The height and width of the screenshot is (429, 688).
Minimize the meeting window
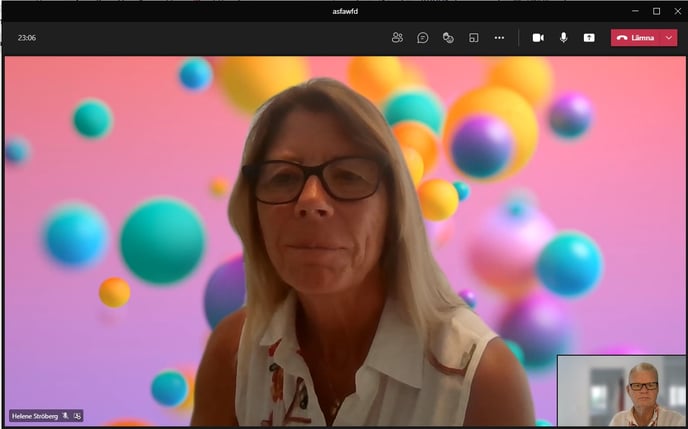point(635,11)
